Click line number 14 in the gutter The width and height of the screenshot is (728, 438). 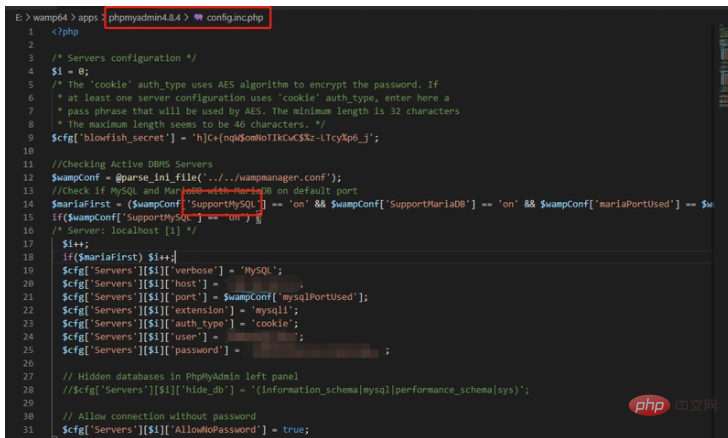pyautogui.click(x=28, y=204)
